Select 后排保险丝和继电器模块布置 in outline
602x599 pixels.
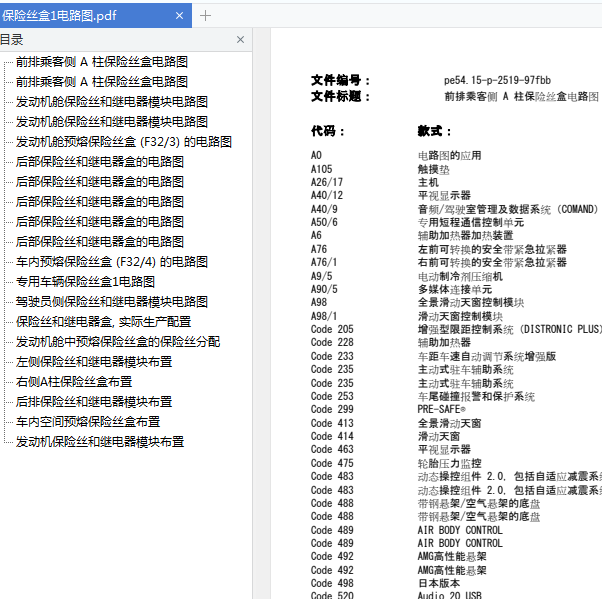pos(94,402)
